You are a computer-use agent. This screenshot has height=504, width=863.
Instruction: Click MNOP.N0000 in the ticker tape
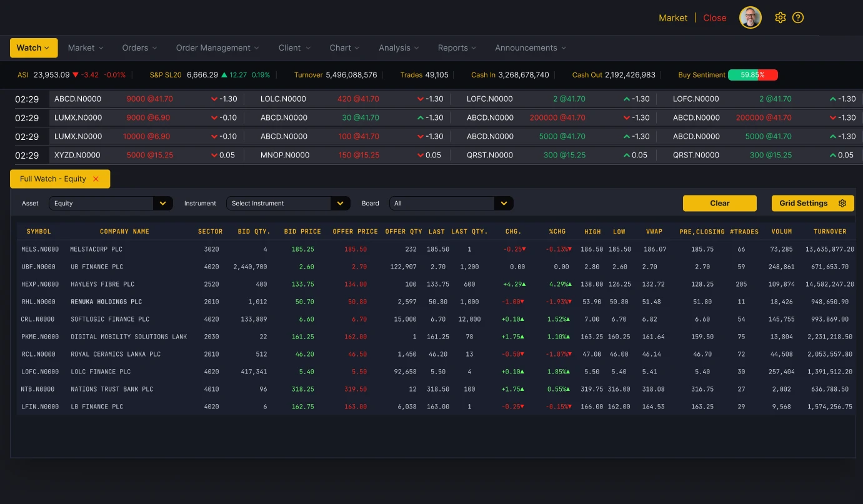point(285,155)
